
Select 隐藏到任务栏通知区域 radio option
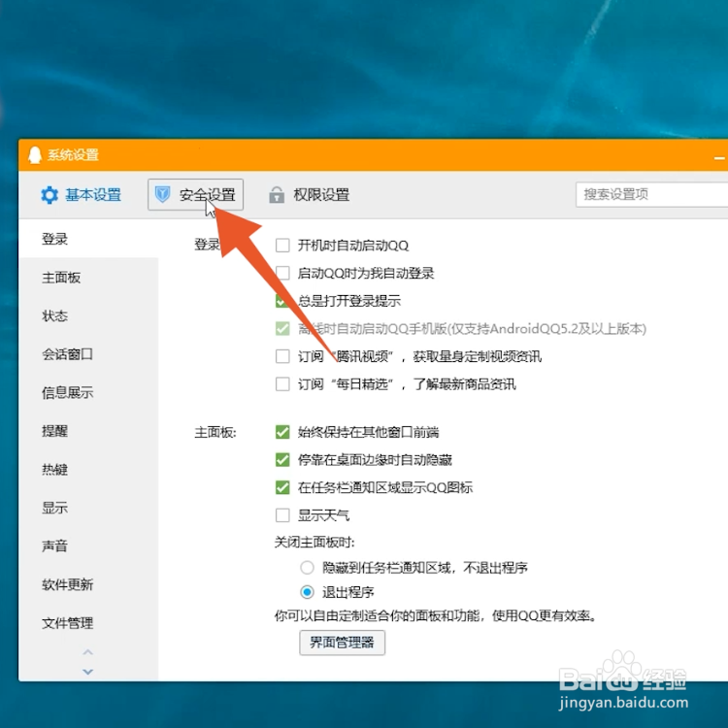307,568
